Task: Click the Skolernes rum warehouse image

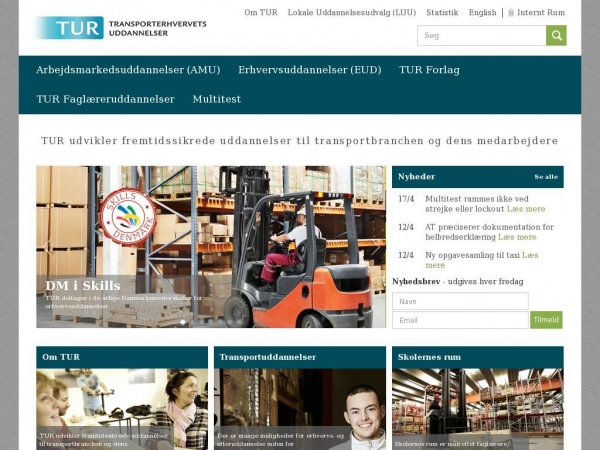Action: click(x=478, y=409)
